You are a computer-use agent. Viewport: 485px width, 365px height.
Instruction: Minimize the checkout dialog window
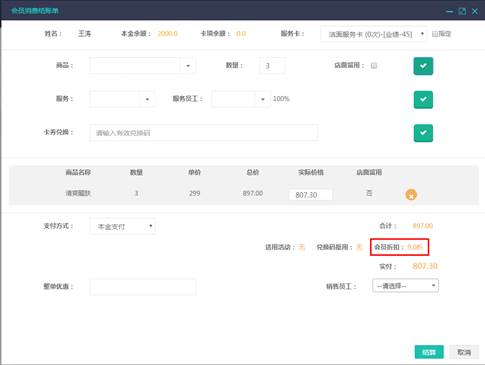tap(449, 11)
